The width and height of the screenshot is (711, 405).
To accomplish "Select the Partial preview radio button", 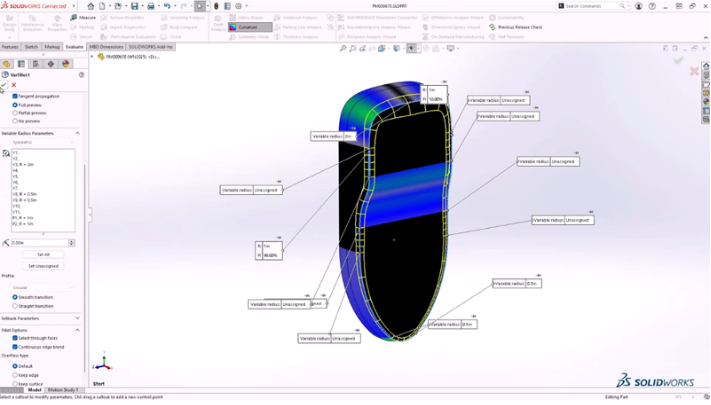I will pos(15,113).
